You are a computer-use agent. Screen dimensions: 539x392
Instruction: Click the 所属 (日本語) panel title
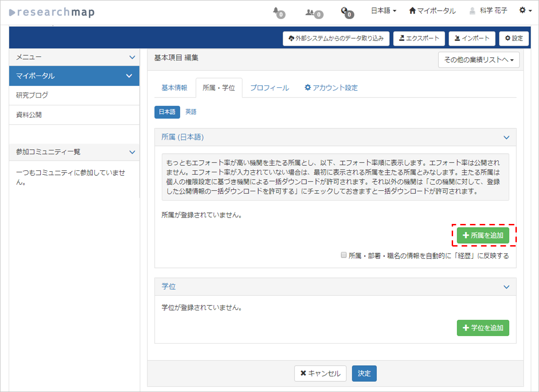tap(182, 137)
